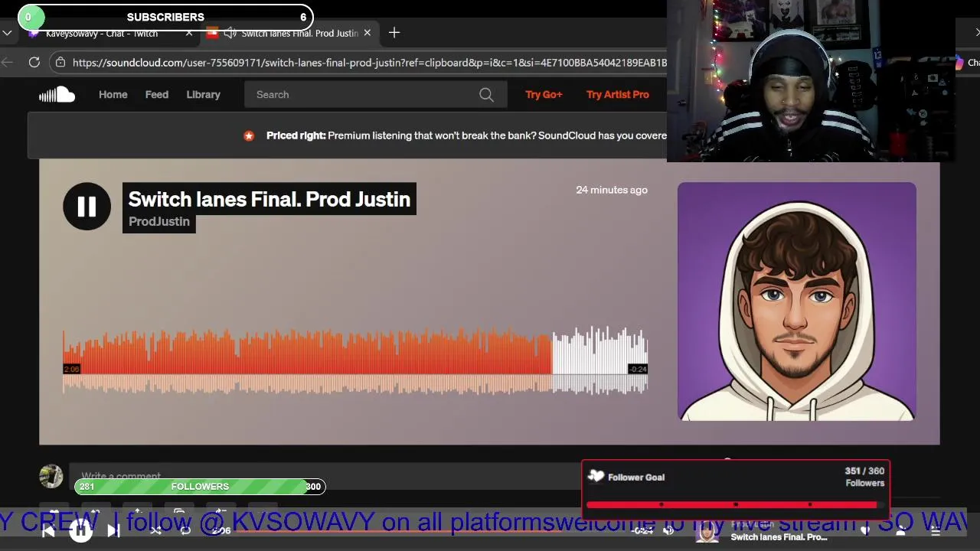Close the Kaveysowavy Twitch chat tab
980x551 pixels.
tap(189, 33)
